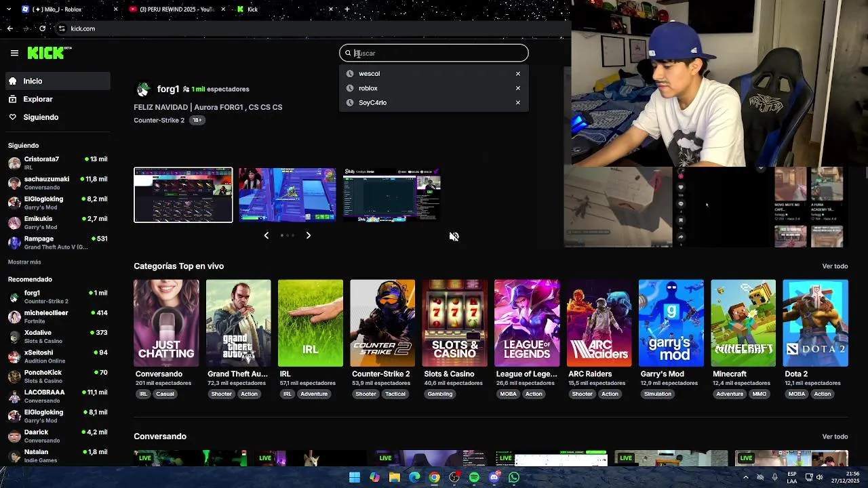Open Natalan recommended channel
Viewport: 868px width, 488px height.
58,455
